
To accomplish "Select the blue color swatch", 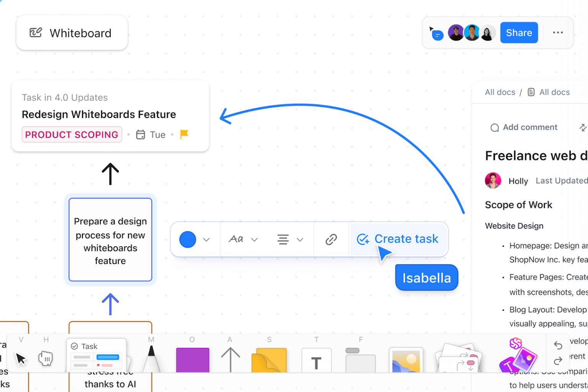I will [x=187, y=239].
